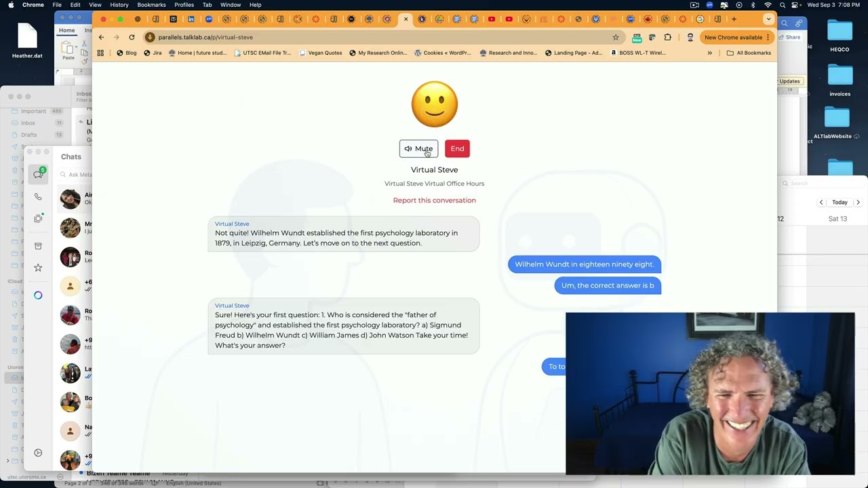Open the Tab menu
The image size is (868, 488).
pos(207,5)
